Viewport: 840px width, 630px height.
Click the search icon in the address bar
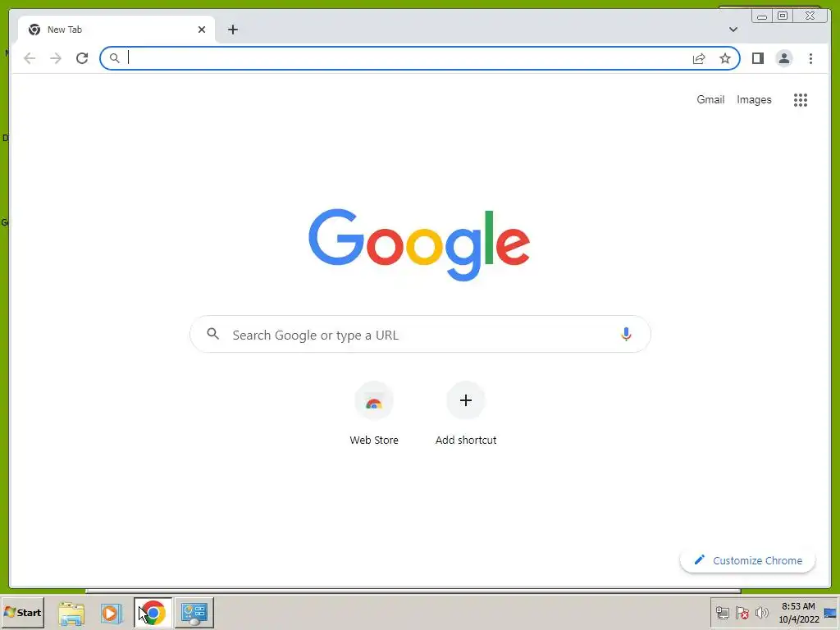pyautogui.click(x=114, y=58)
